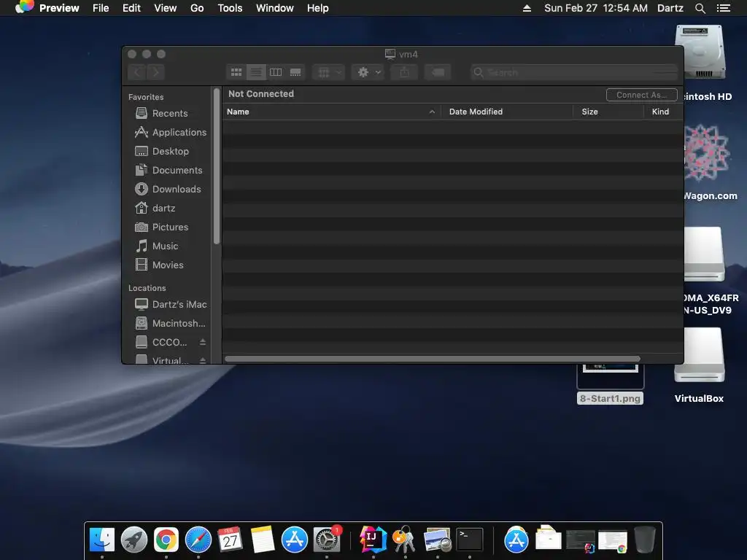Click the Share toolbar button
Screen dimensions: 747x560
click(404, 72)
